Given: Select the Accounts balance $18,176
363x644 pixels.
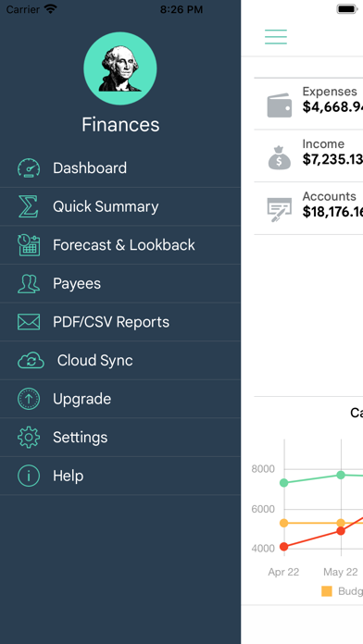Looking at the screenshot, I should click(x=332, y=212).
